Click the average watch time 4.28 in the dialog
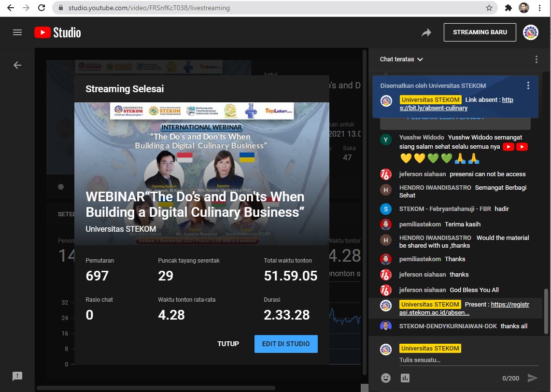 [x=171, y=315]
